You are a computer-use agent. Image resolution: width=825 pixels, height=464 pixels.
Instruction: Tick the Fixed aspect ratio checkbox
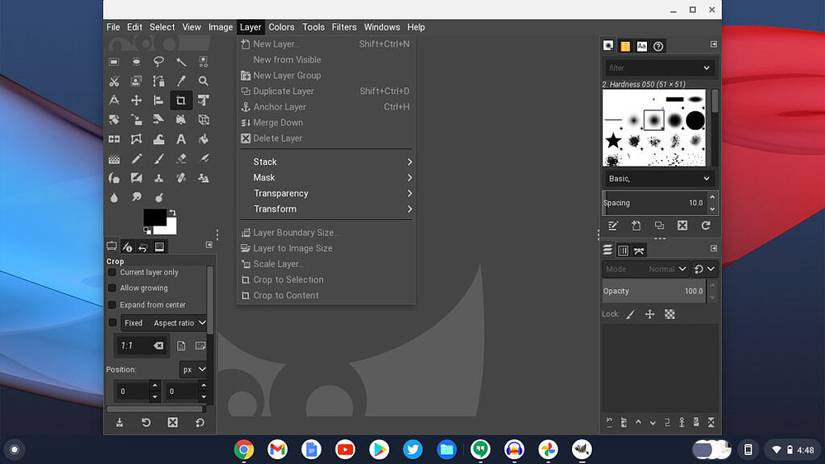click(112, 322)
